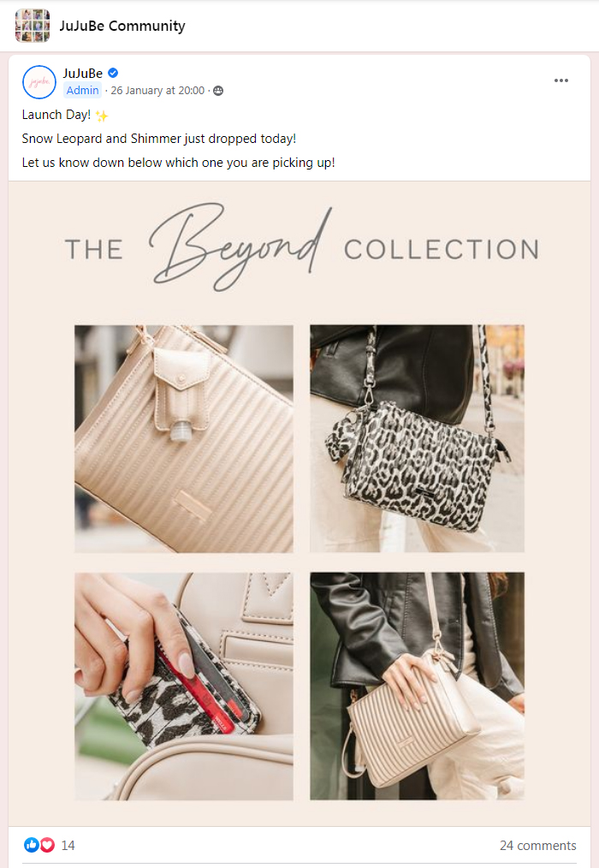The width and height of the screenshot is (599, 868).
Task: Show the 14 reactions list
Action: pyautogui.click(x=68, y=845)
